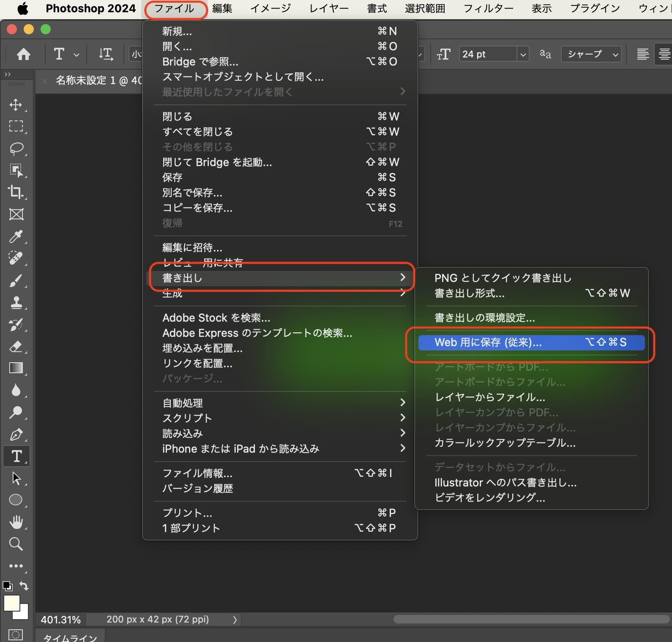The width and height of the screenshot is (672, 642).
Task: Select the Spot Healing Brush tool
Action: [16, 258]
